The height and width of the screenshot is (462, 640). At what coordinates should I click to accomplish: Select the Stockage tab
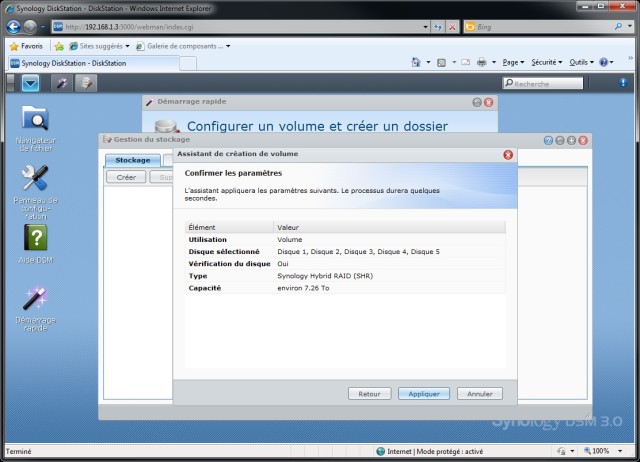(x=133, y=160)
